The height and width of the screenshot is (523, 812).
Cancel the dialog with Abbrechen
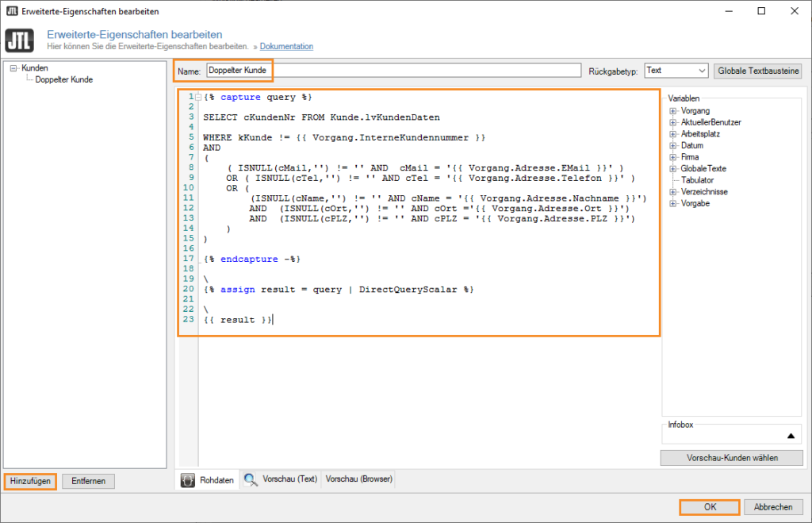773,506
